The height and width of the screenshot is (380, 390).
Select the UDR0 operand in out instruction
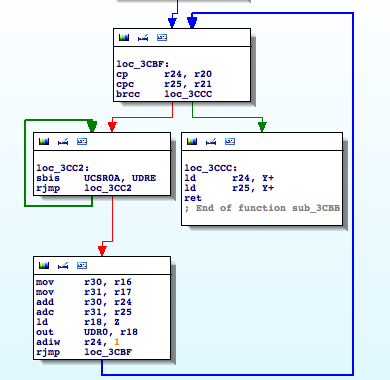point(96,332)
